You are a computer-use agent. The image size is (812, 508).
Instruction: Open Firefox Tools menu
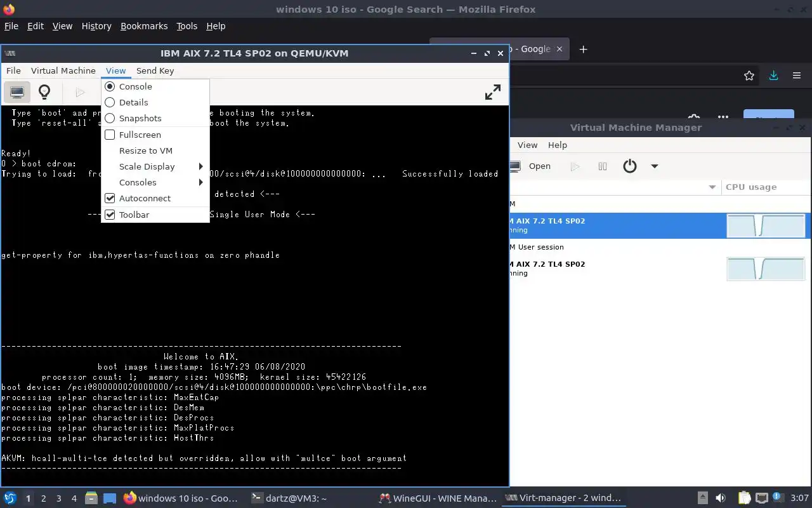click(187, 26)
